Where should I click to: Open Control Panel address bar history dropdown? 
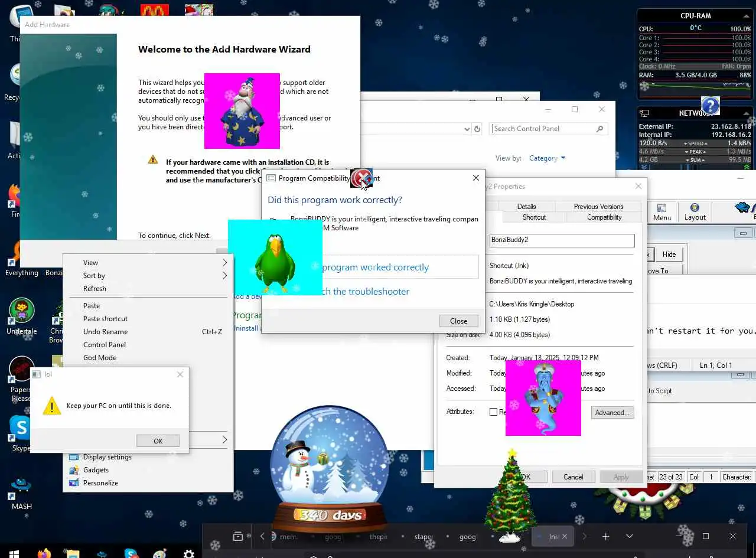(x=467, y=129)
